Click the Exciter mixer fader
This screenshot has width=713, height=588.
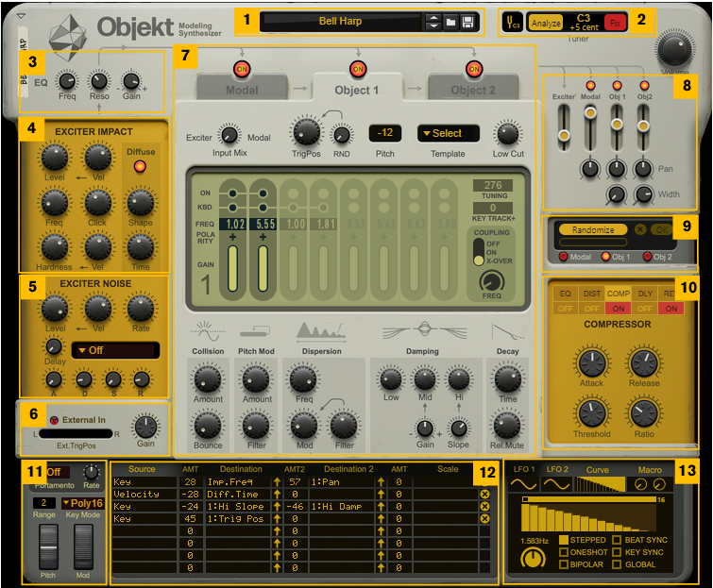click(x=564, y=135)
